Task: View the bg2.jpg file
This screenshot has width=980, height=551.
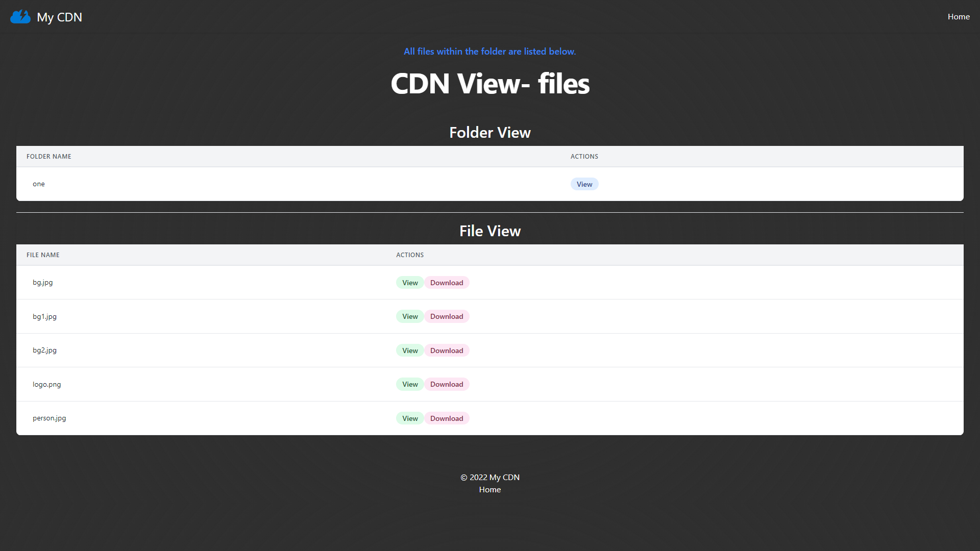Action: (x=409, y=350)
